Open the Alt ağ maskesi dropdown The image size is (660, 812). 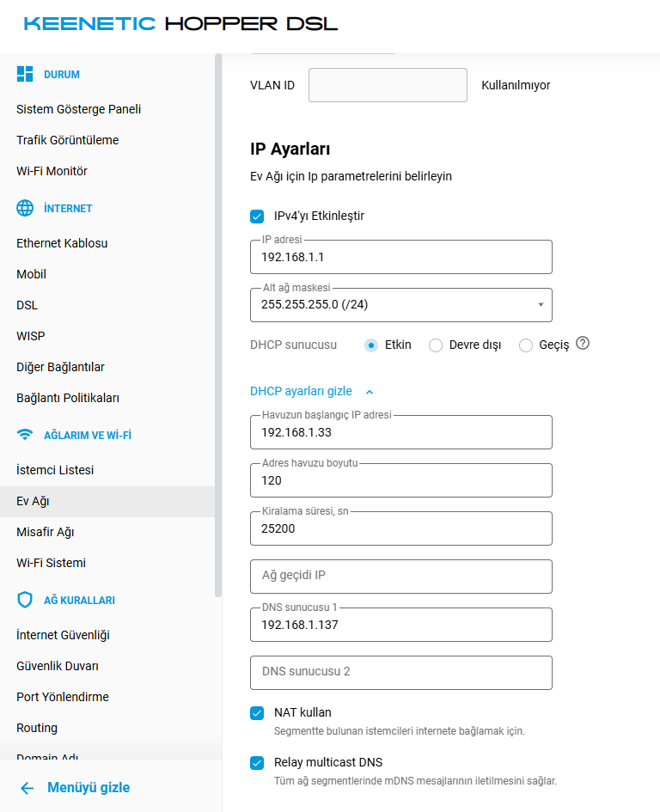[401, 304]
